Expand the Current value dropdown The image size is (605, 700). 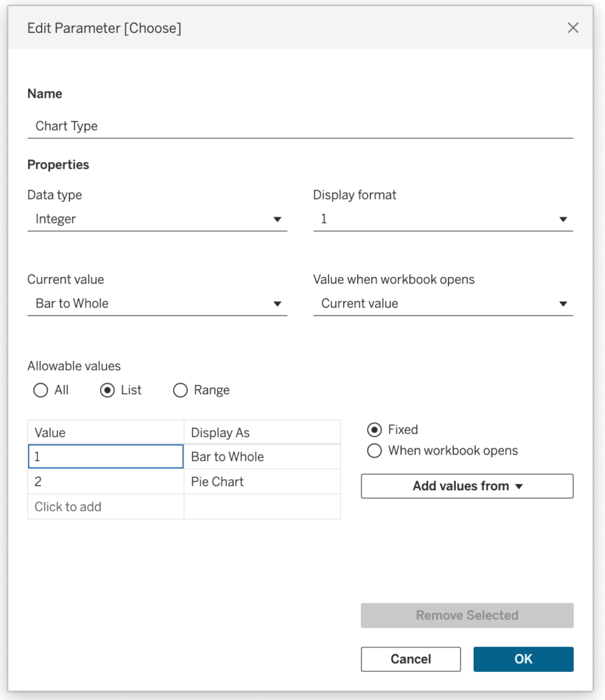[157, 304]
